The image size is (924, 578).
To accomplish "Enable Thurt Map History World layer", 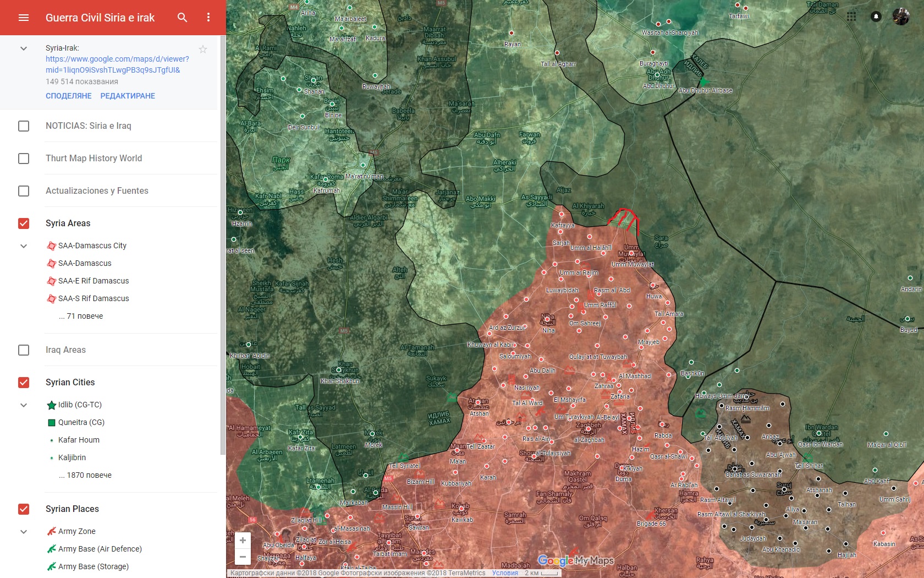I will [x=24, y=159].
